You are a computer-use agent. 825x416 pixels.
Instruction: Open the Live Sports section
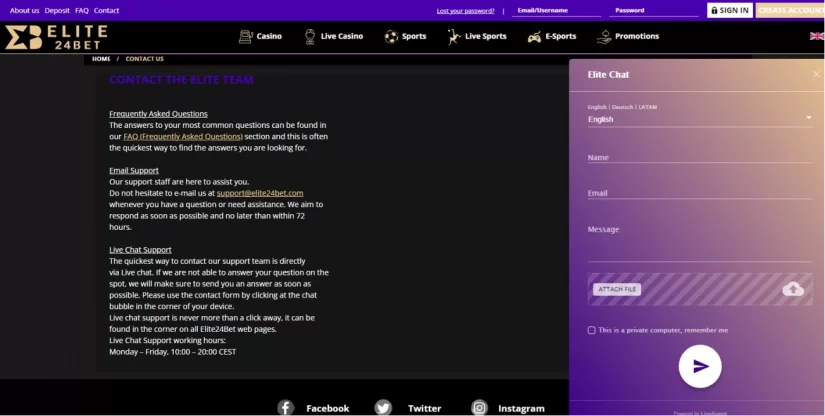[485, 36]
